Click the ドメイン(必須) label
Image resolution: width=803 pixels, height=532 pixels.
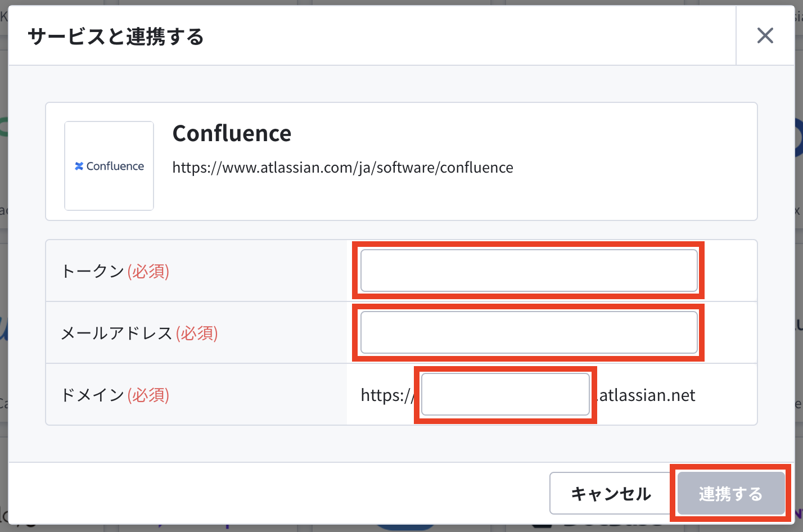[x=115, y=395]
